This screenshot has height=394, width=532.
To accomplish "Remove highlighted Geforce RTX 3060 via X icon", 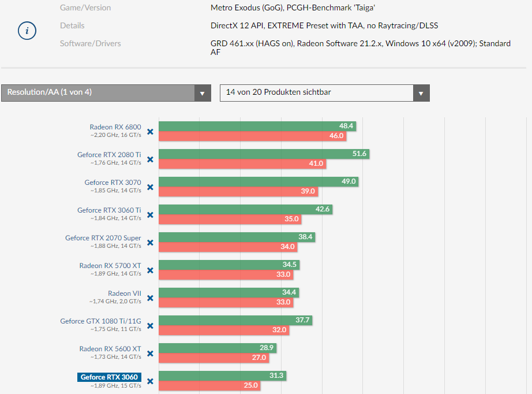I will point(150,381).
